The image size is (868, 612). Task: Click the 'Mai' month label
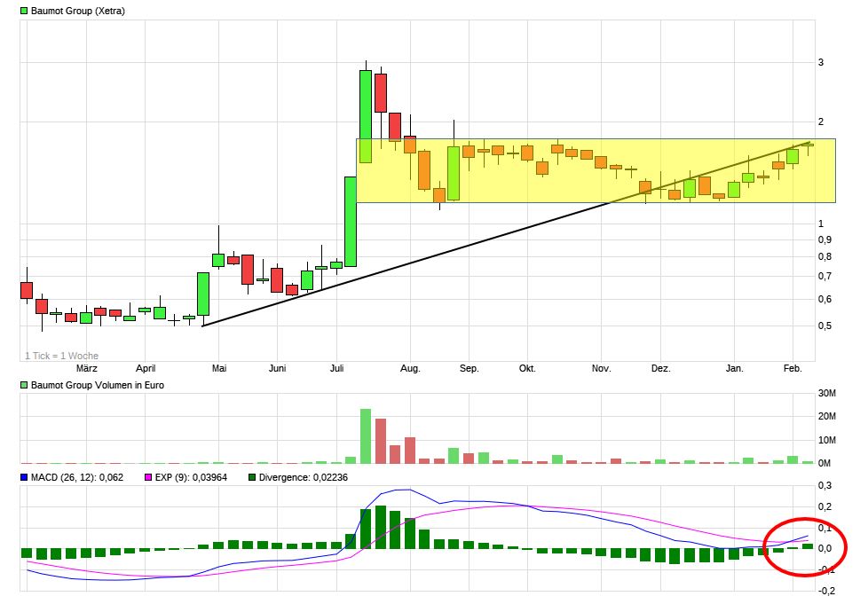[219, 368]
